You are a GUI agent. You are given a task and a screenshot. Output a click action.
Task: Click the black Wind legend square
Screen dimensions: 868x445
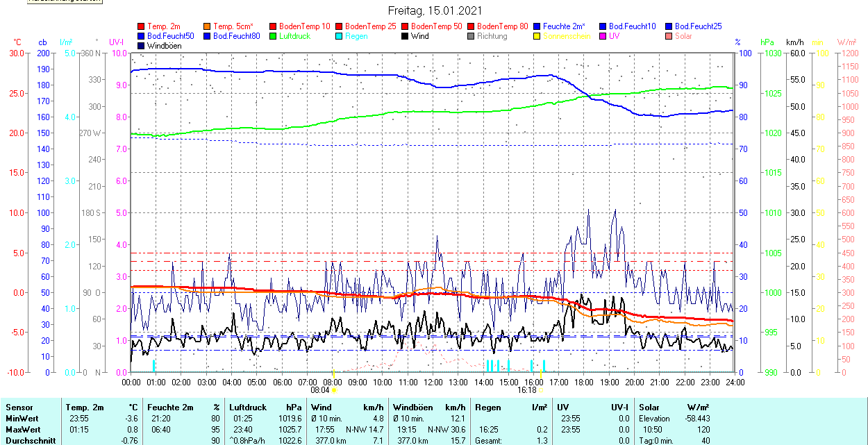point(405,36)
